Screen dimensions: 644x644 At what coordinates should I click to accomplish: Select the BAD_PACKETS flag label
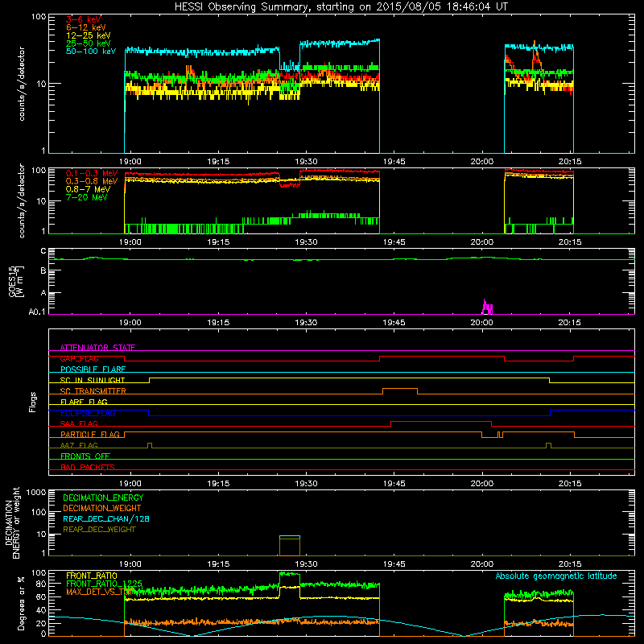[88, 468]
